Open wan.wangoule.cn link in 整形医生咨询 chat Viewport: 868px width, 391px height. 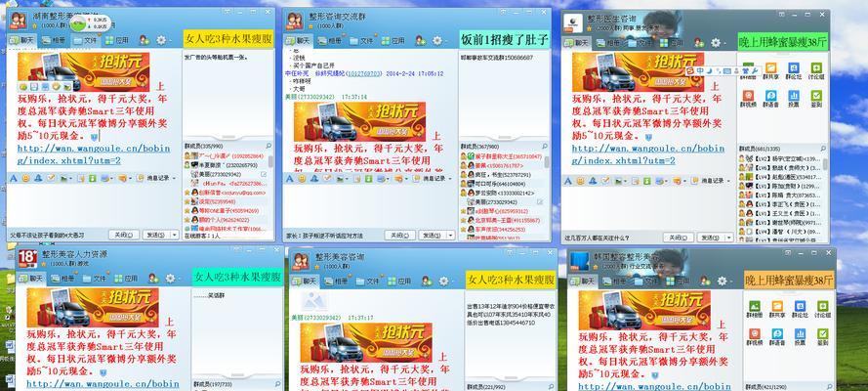(x=648, y=154)
